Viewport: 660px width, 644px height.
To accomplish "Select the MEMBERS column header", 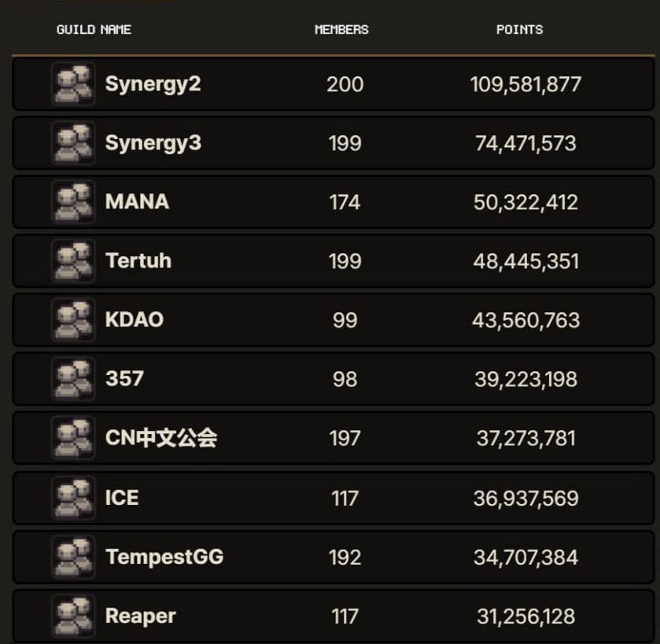I will coord(341,30).
